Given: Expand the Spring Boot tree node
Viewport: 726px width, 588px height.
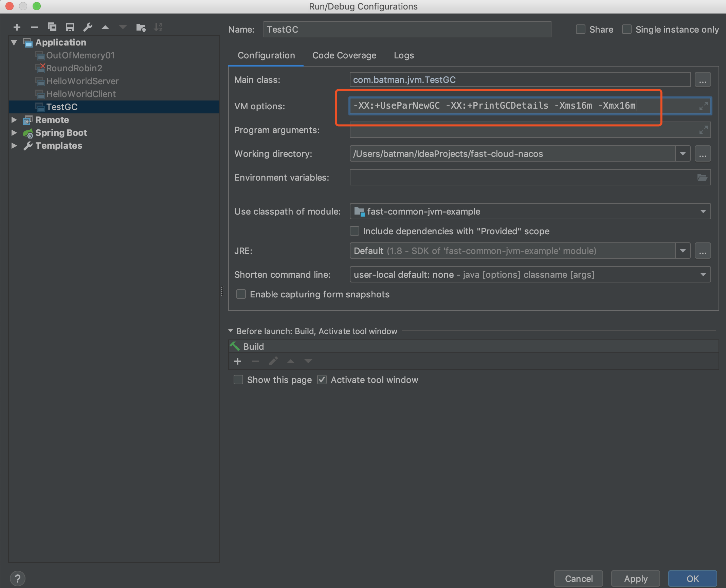Looking at the screenshot, I should point(14,133).
